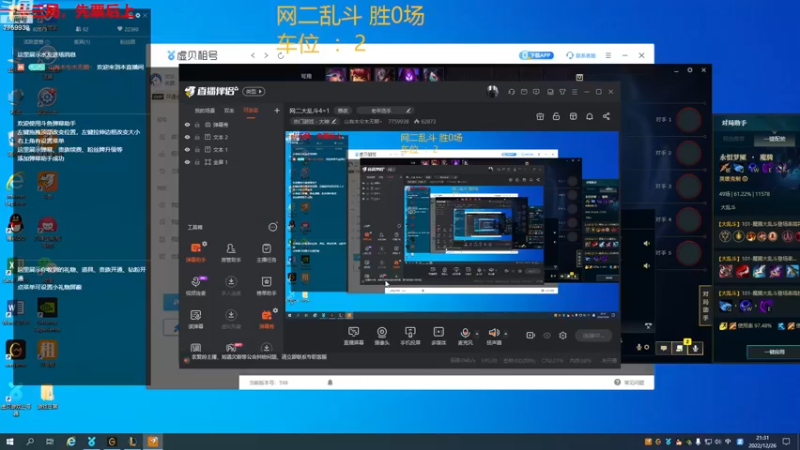
Task: Expand the speaker options arrow
Action: point(506,334)
